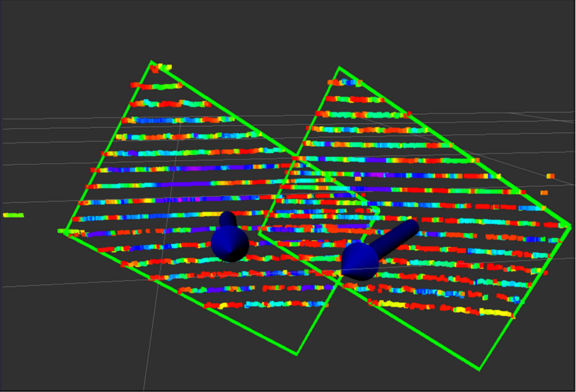
Task: Click bottom corner of right green rectangle
Action: click(x=479, y=370)
